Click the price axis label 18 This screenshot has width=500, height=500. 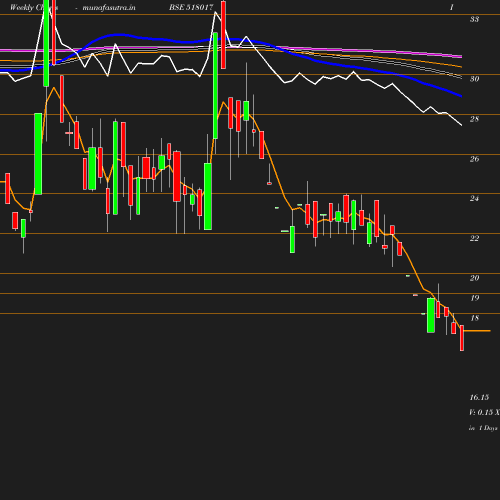tap(474, 318)
